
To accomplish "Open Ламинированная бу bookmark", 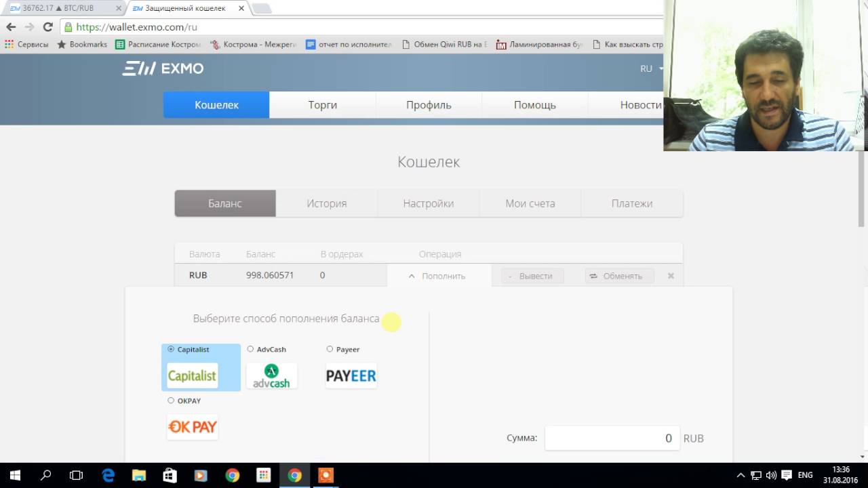I will (x=539, y=44).
